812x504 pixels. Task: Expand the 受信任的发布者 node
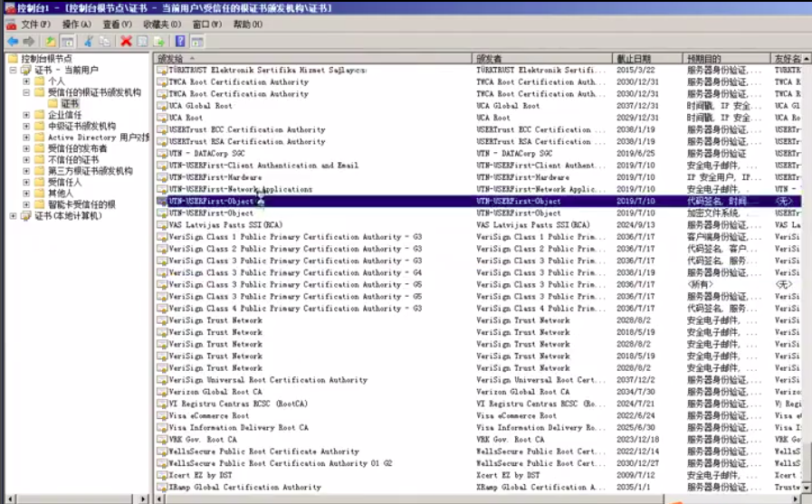[26, 148]
